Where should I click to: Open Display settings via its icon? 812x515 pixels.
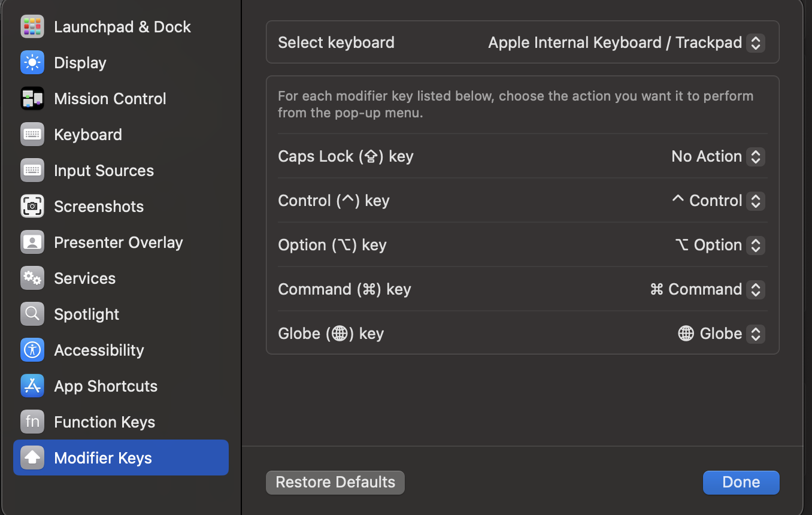tap(32, 62)
